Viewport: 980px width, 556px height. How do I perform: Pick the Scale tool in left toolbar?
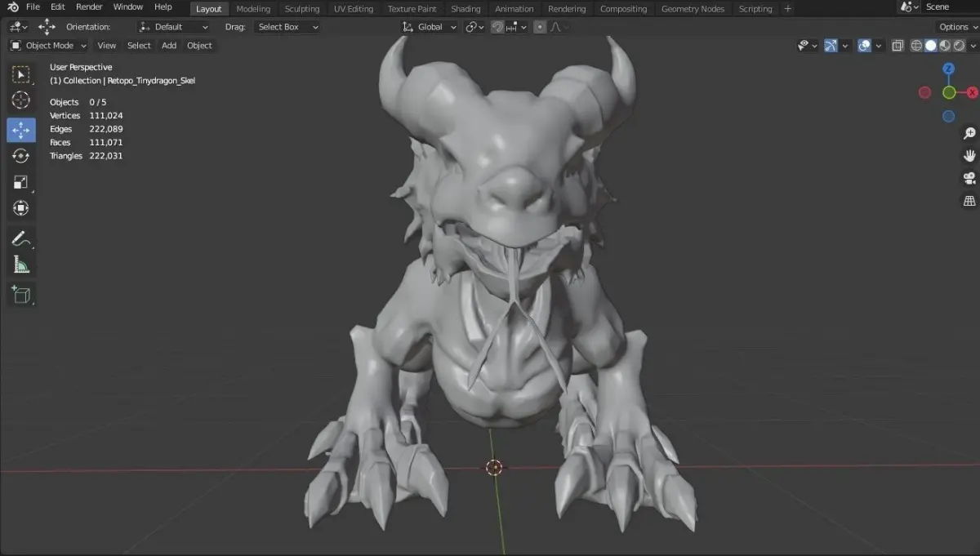(x=22, y=182)
